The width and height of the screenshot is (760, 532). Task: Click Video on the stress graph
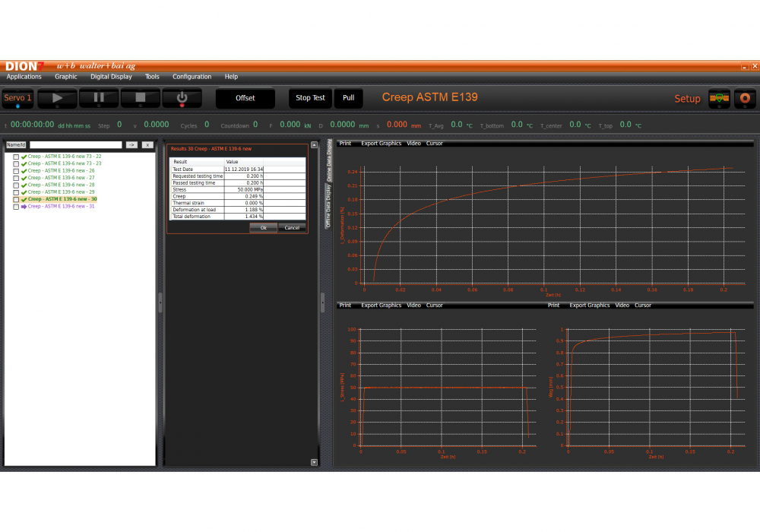point(413,306)
